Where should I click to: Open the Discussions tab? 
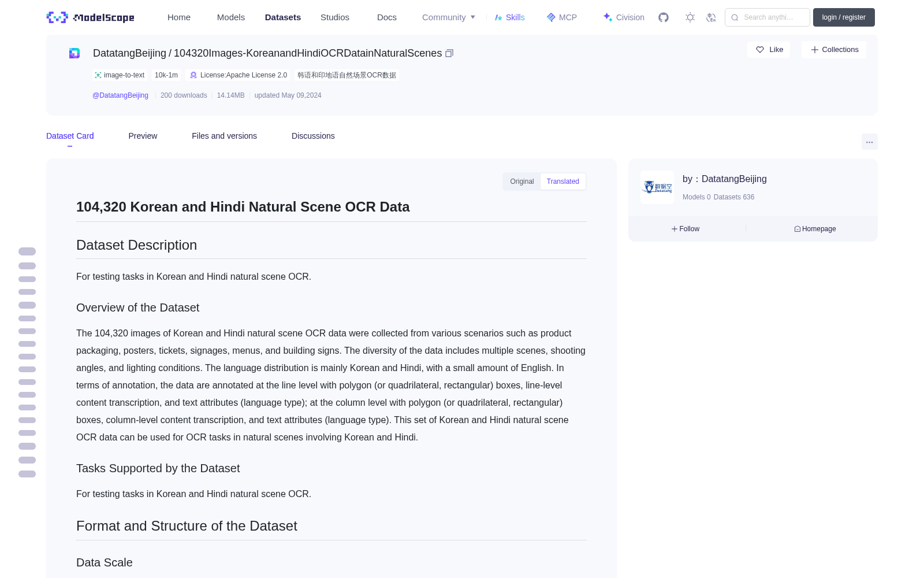(313, 136)
